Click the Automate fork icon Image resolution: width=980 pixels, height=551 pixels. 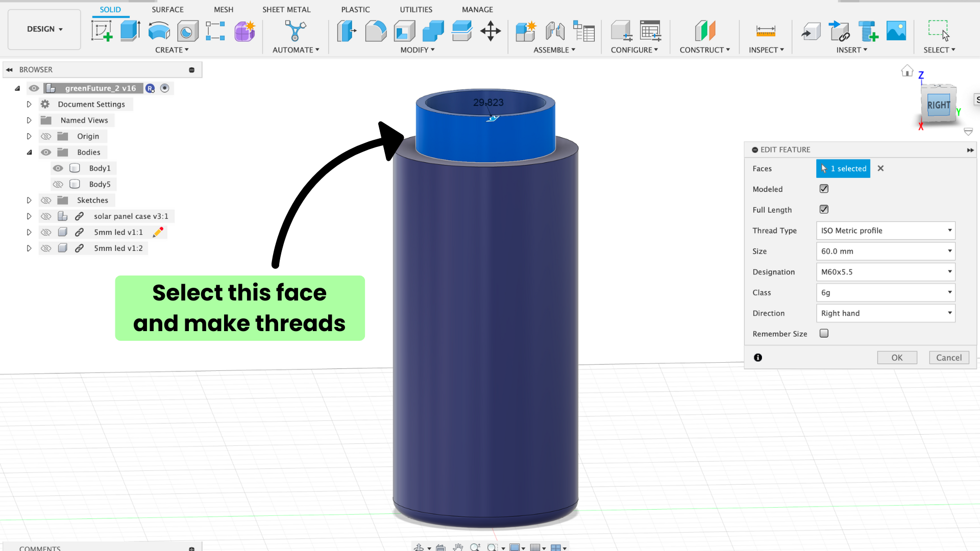pyautogui.click(x=295, y=31)
